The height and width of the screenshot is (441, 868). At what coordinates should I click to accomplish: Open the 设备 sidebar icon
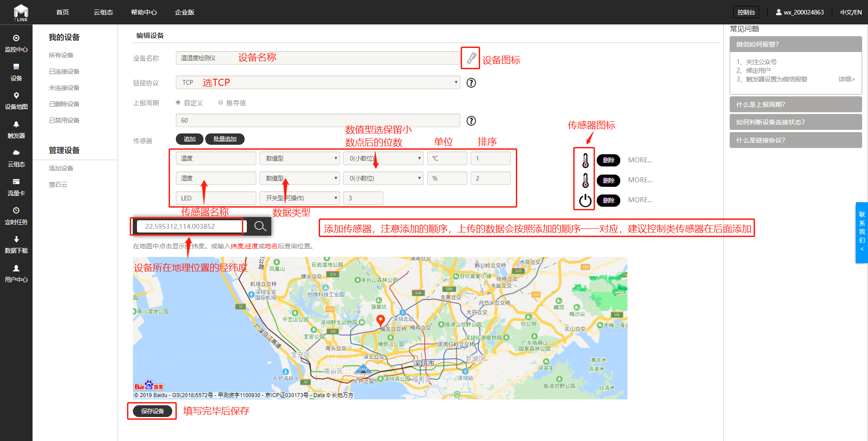pyautogui.click(x=16, y=67)
